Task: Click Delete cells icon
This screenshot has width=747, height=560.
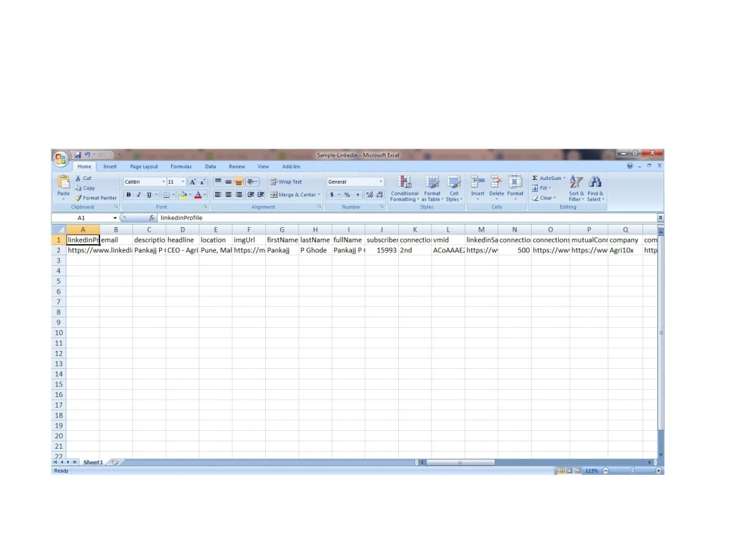Action: click(497, 182)
